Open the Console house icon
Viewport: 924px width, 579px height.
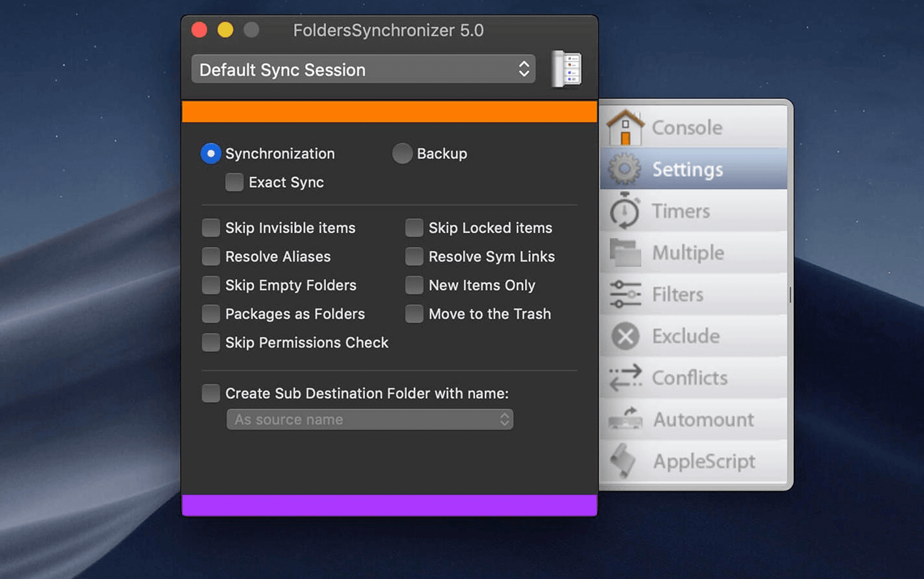[625, 128]
